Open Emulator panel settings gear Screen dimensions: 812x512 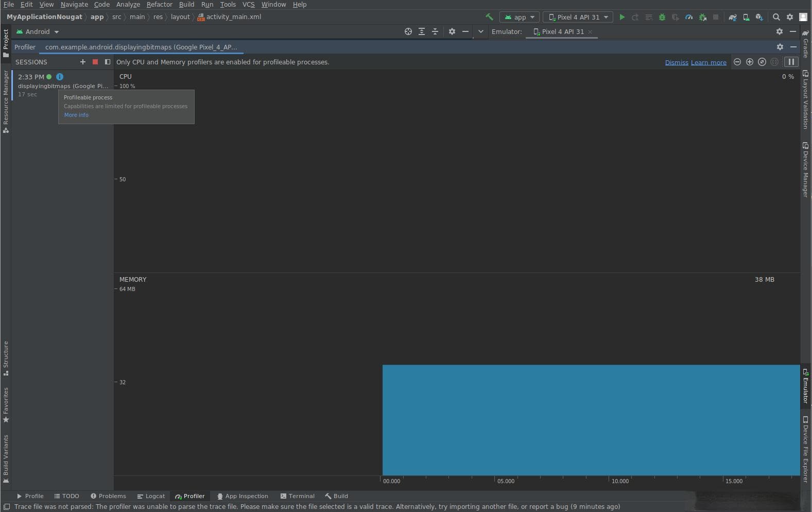click(780, 31)
